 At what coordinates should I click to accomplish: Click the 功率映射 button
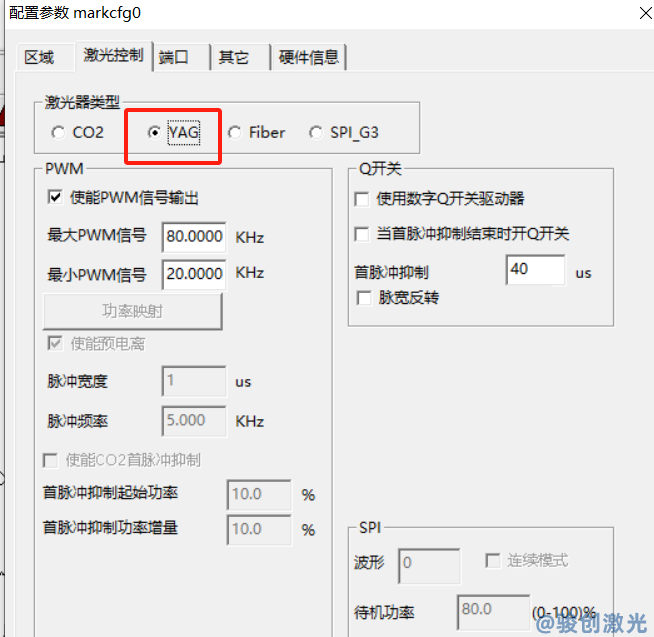coord(133,311)
